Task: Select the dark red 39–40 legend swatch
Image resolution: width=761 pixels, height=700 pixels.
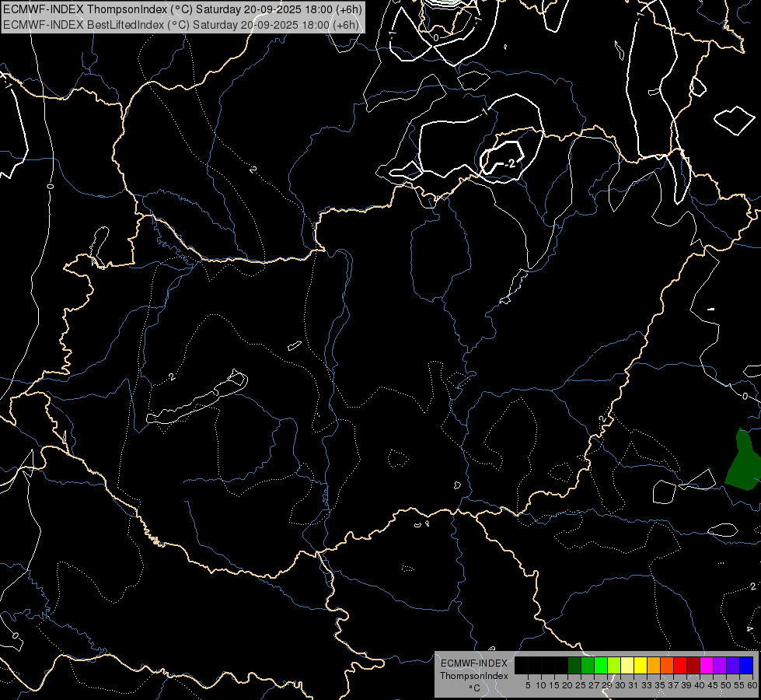Action: coord(693,665)
